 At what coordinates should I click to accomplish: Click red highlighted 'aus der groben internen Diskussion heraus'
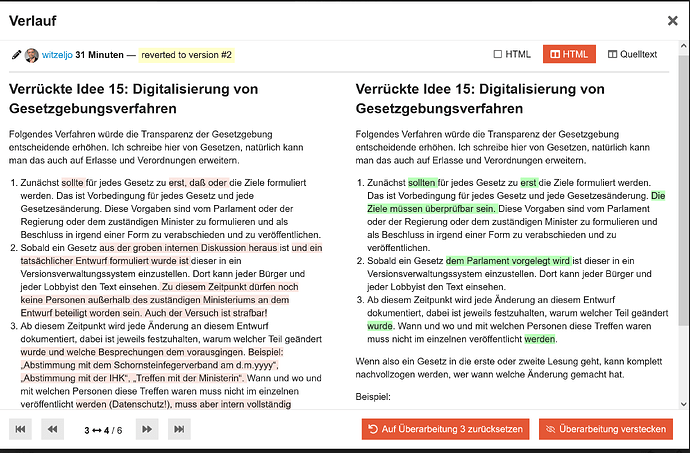188,248
